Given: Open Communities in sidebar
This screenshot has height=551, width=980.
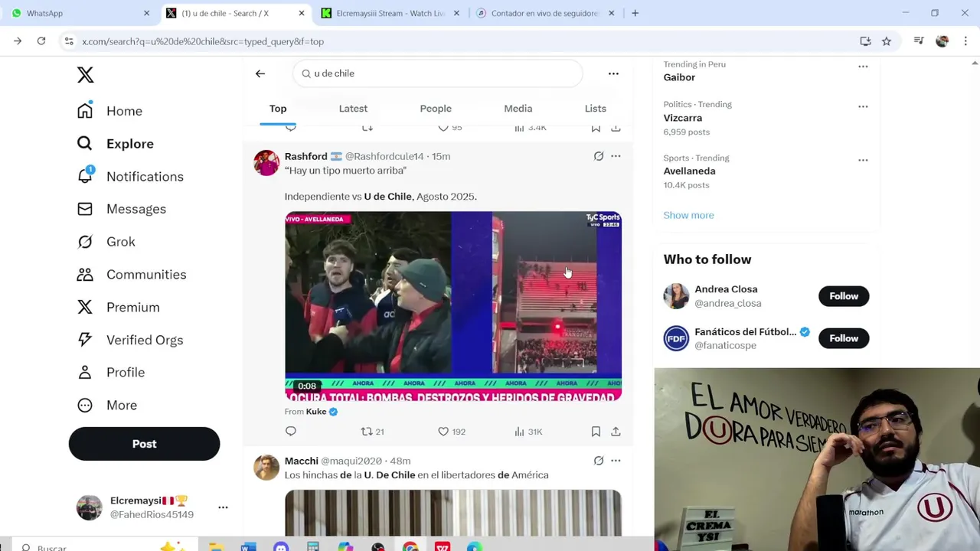Looking at the screenshot, I should click(132, 275).
